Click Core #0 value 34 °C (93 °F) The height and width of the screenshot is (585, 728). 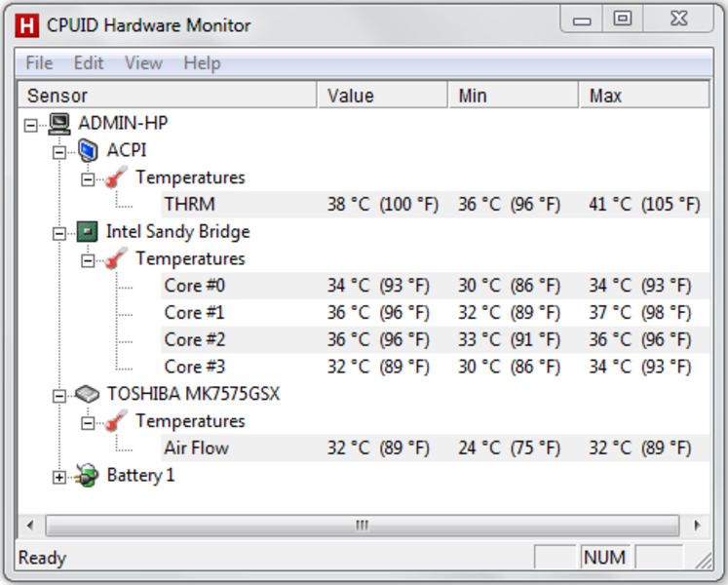(x=378, y=286)
